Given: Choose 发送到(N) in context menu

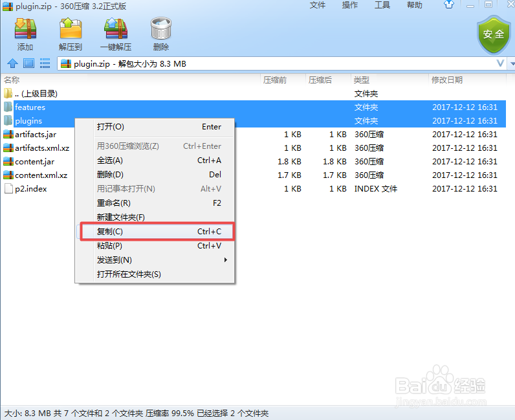Looking at the screenshot, I should tap(155, 260).
